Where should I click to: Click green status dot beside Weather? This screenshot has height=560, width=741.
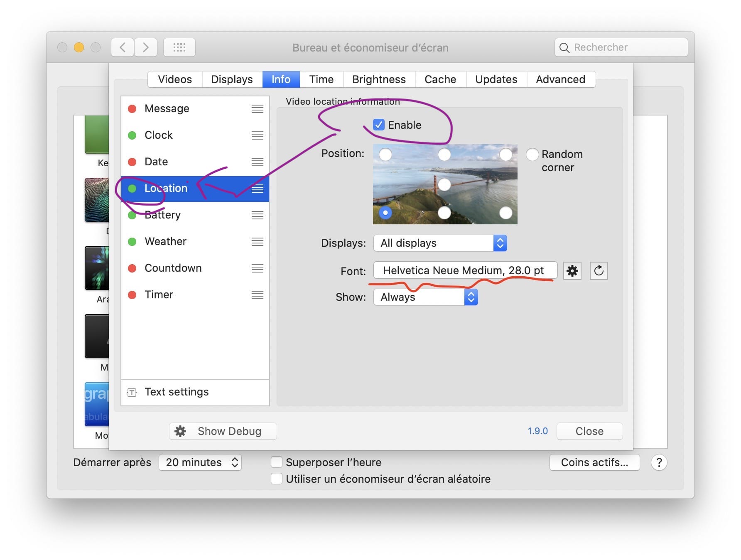(x=132, y=242)
